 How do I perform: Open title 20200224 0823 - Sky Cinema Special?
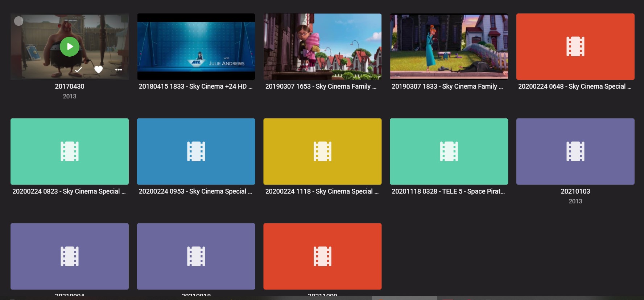coord(69,191)
